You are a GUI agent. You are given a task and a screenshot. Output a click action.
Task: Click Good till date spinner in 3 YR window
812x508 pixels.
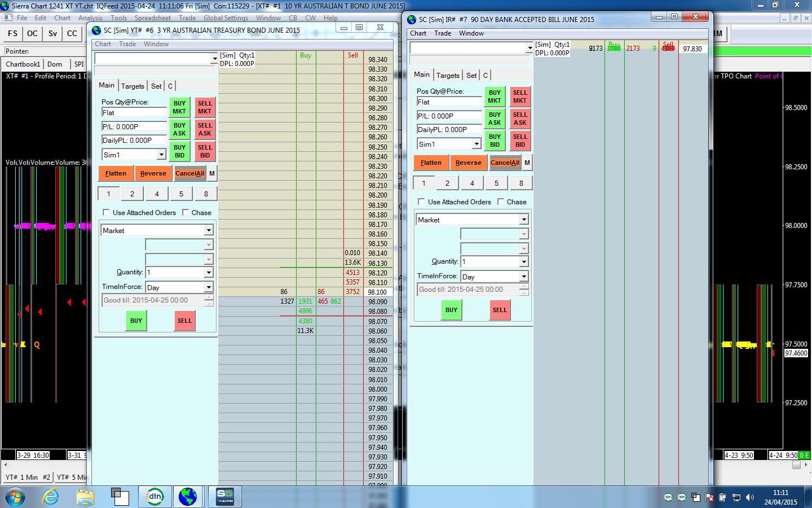click(x=209, y=300)
